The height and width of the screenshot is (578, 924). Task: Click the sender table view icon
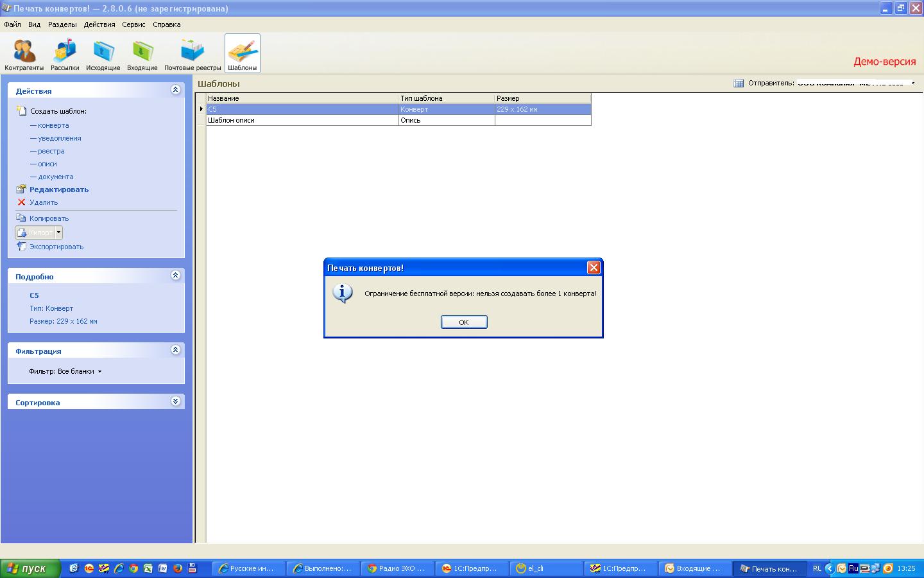click(x=739, y=83)
